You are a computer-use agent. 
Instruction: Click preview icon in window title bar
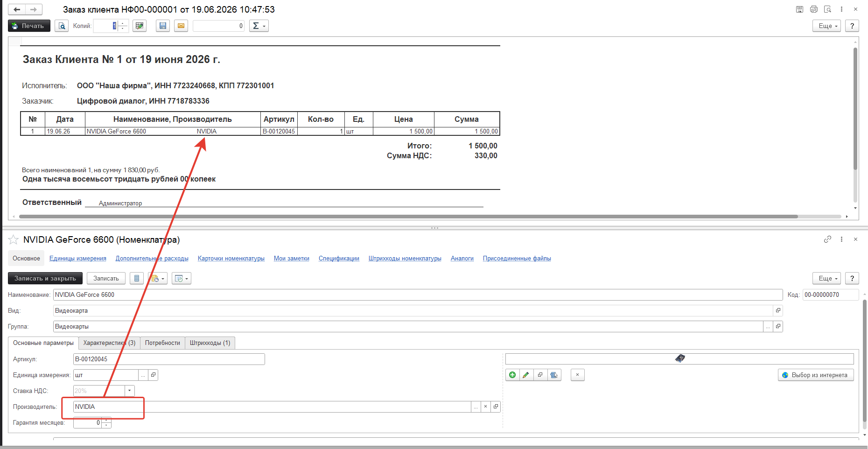click(827, 9)
